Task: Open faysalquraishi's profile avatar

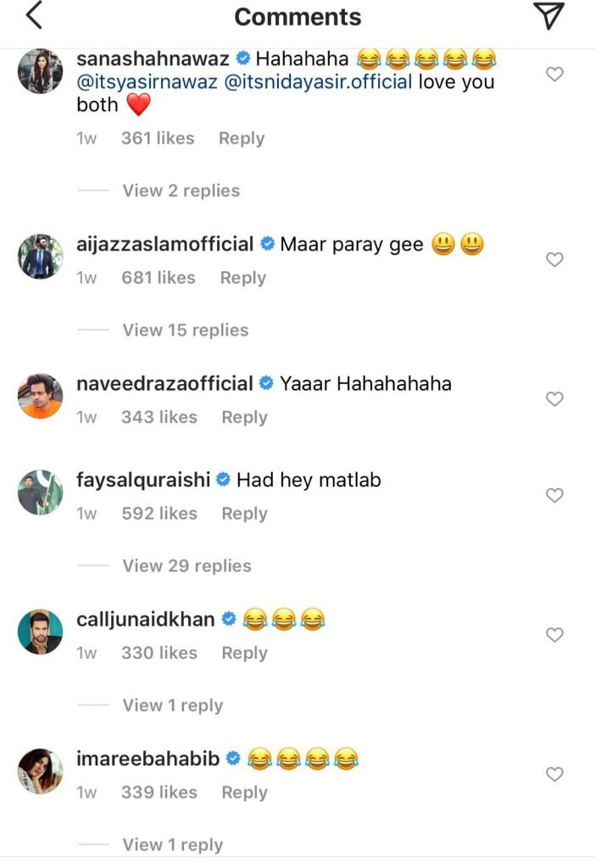Action: pyautogui.click(x=40, y=492)
